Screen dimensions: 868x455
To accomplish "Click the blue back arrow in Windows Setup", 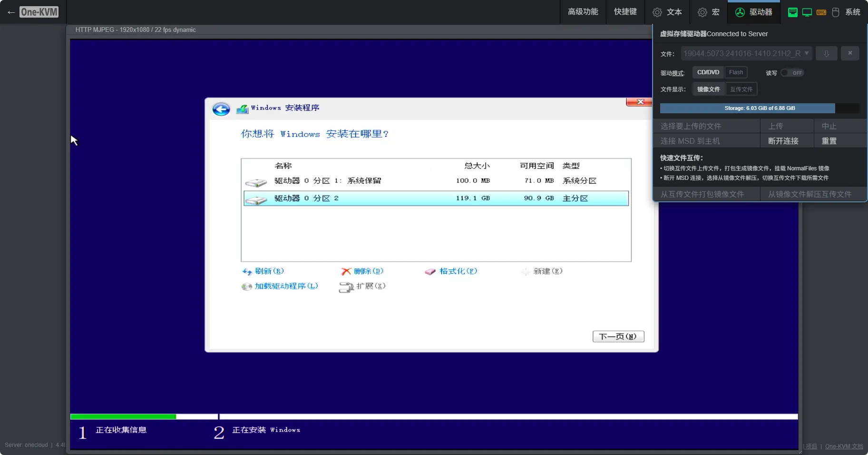I will click(221, 109).
